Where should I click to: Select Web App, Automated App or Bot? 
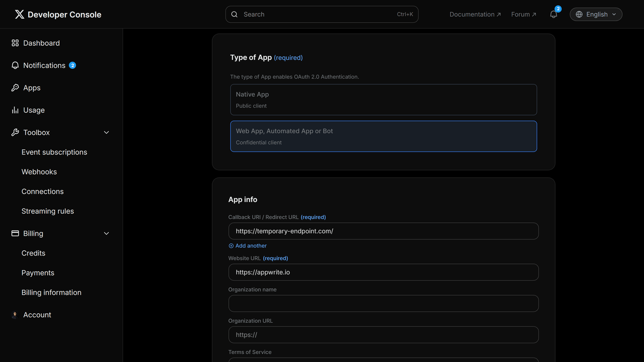click(383, 136)
